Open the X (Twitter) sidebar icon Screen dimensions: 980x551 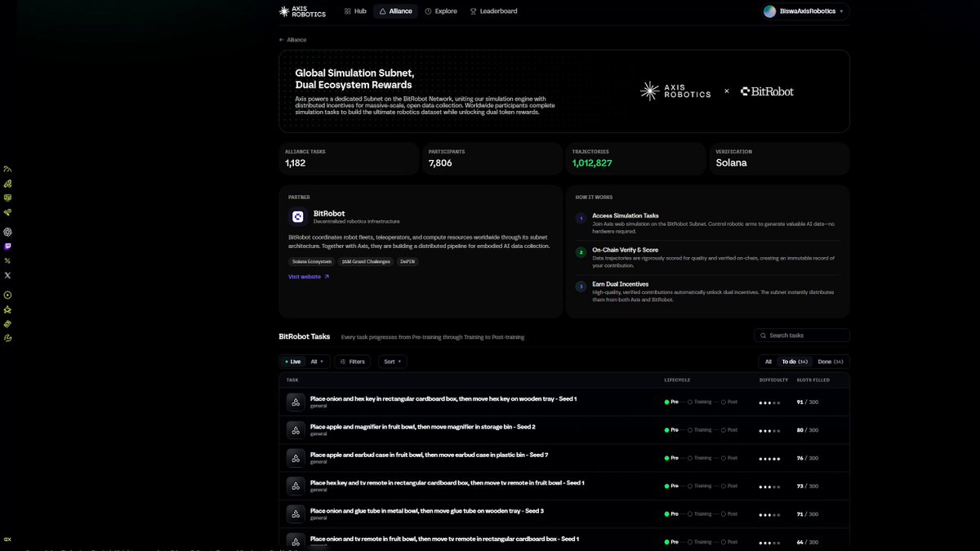tap(7, 276)
